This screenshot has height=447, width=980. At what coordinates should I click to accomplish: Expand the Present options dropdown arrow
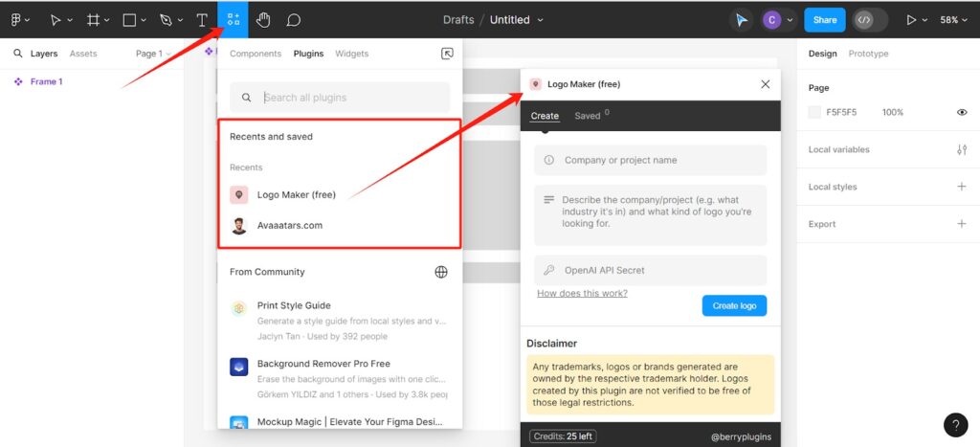coord(925,20)
